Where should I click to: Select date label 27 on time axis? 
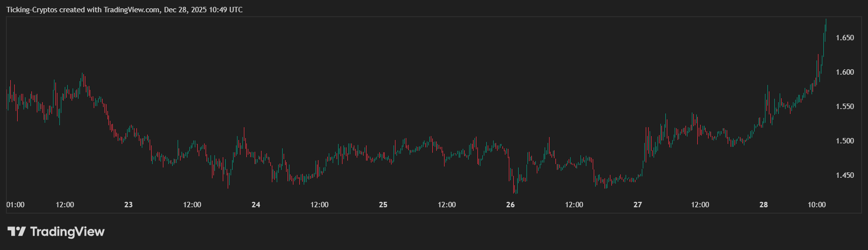(637, 205)
